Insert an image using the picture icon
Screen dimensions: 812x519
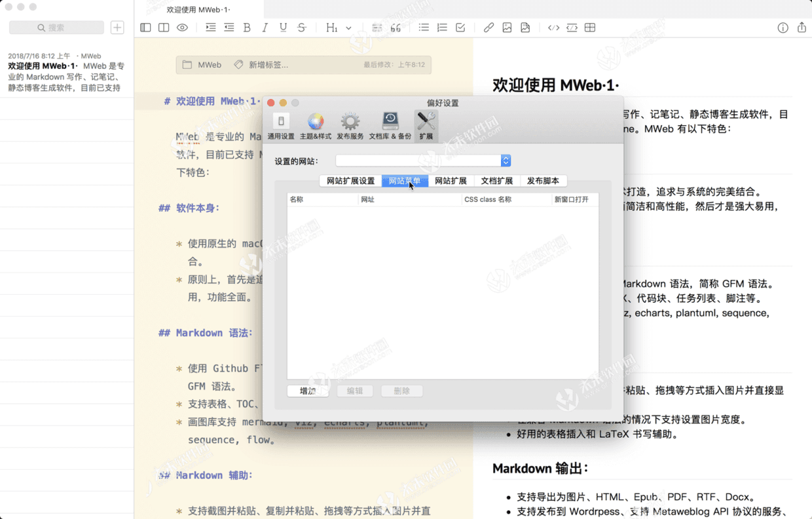507,28
